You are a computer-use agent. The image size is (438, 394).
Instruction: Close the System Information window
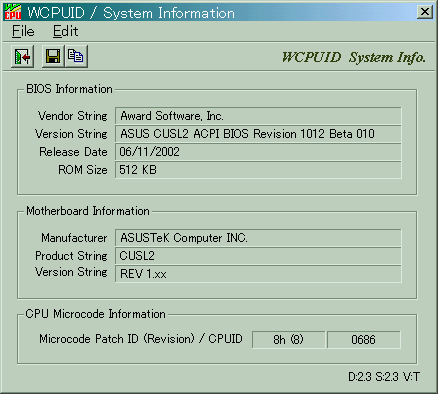tap(425, 12)
